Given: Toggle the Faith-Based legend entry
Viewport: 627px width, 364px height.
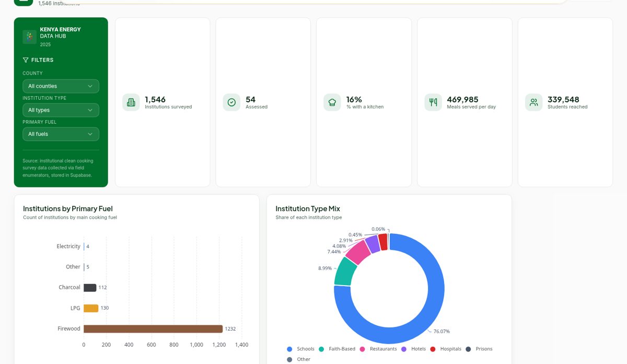Looking at the screenshot, I should [x=337, y=349].
